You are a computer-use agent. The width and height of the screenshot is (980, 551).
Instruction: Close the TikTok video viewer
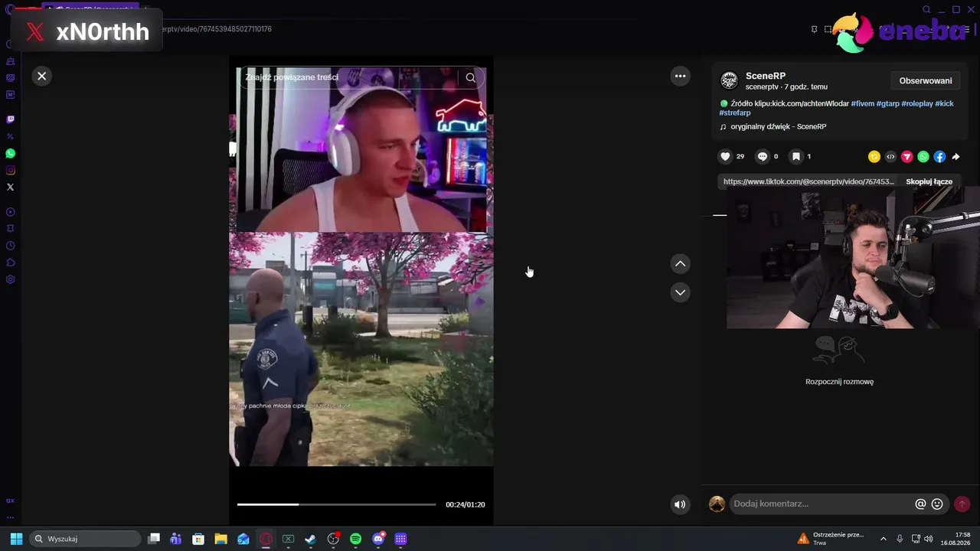(x=42, y=76)
